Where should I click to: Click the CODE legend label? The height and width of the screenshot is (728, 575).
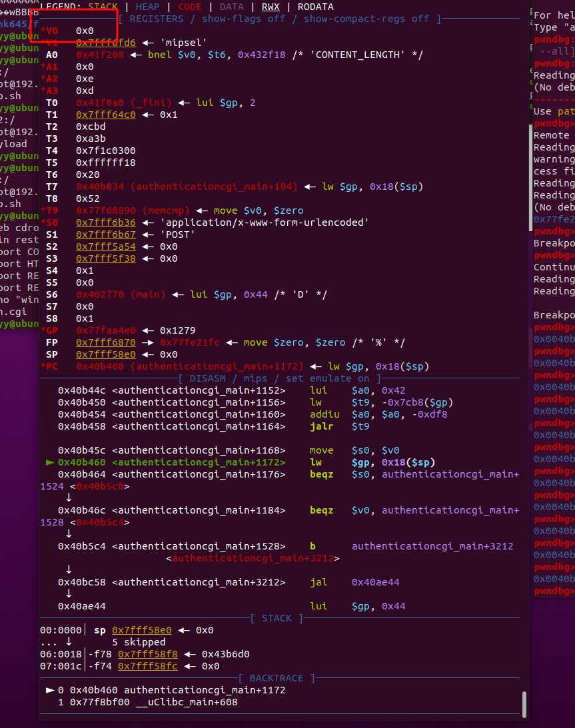(x=190, y=7)
